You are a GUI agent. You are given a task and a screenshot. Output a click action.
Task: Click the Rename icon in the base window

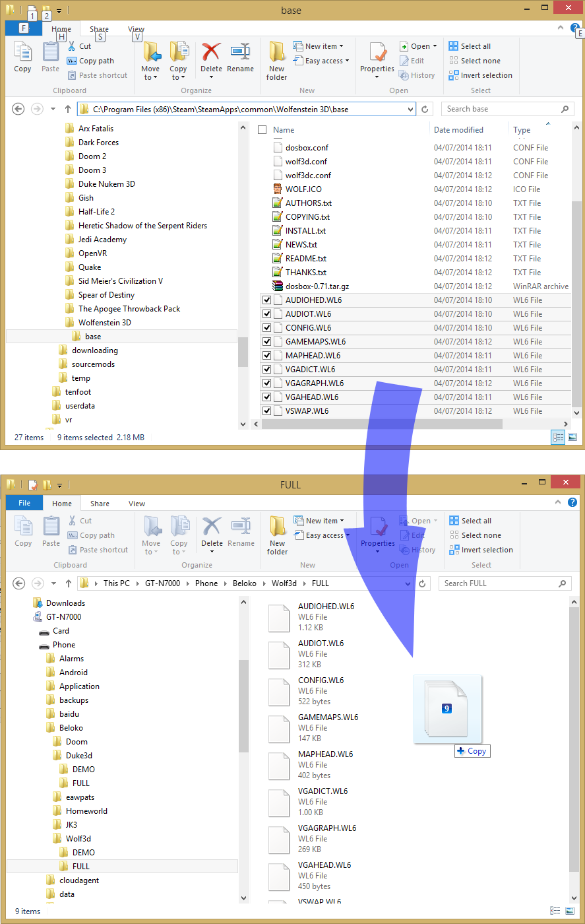240,53
